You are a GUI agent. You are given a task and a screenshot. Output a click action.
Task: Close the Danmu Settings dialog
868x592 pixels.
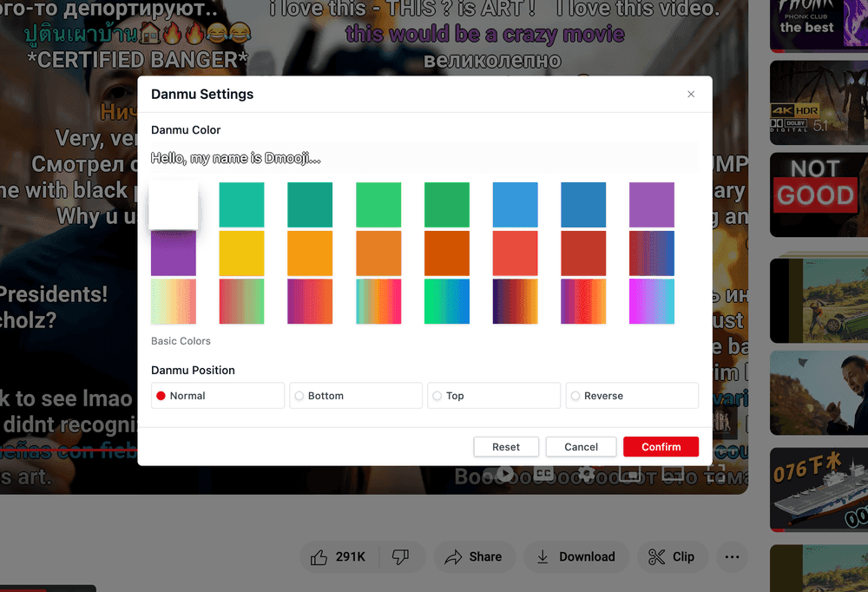(690, 94)
